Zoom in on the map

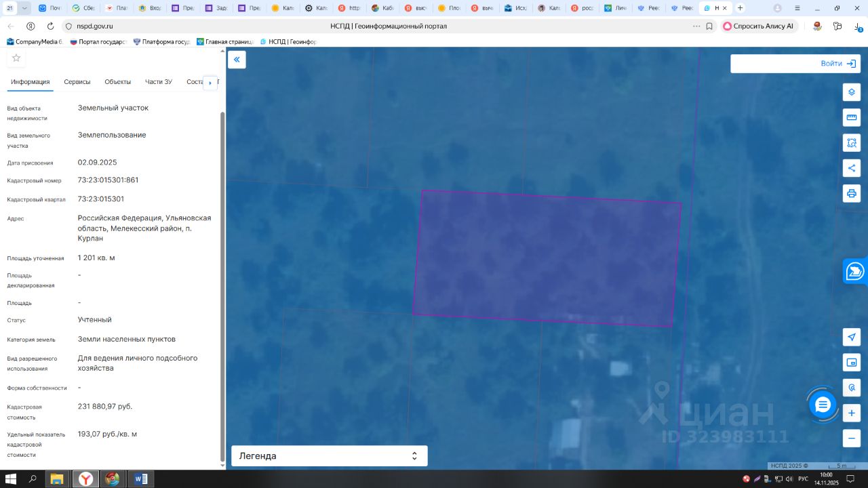(x=852, y=413)
